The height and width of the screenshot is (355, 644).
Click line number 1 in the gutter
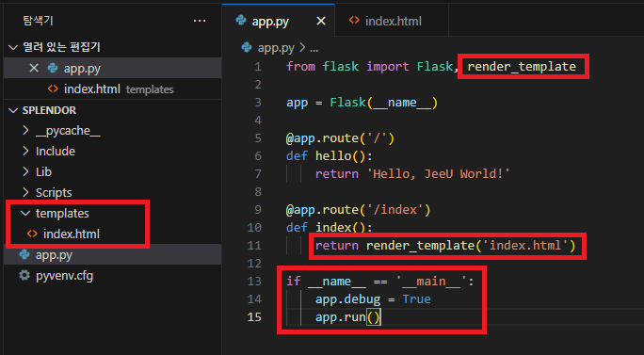258,67
